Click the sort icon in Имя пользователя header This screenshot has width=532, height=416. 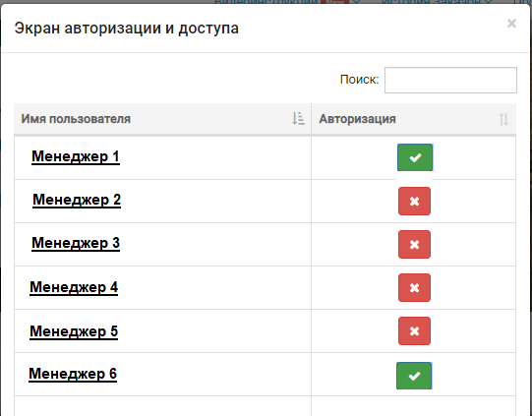(x=298, y=119)
